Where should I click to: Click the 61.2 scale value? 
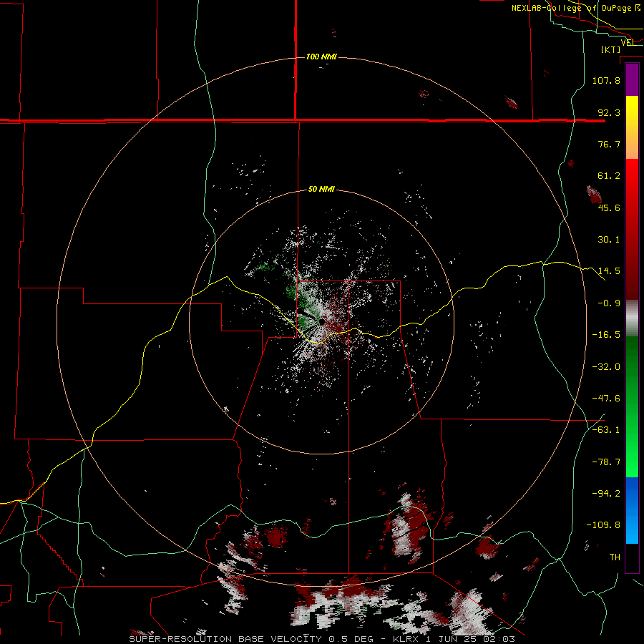(x=609, y=176)
